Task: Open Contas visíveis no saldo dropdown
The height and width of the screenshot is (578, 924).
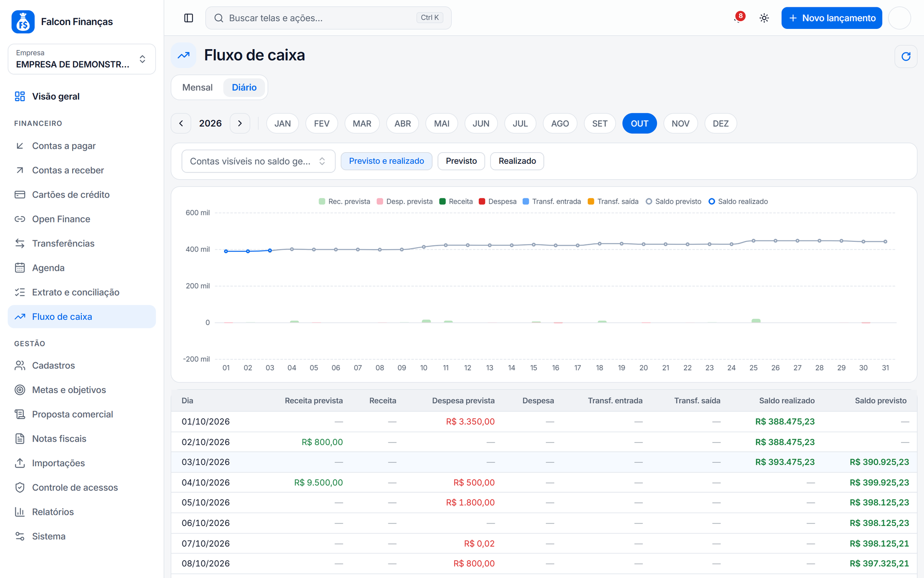Action: 258,161
